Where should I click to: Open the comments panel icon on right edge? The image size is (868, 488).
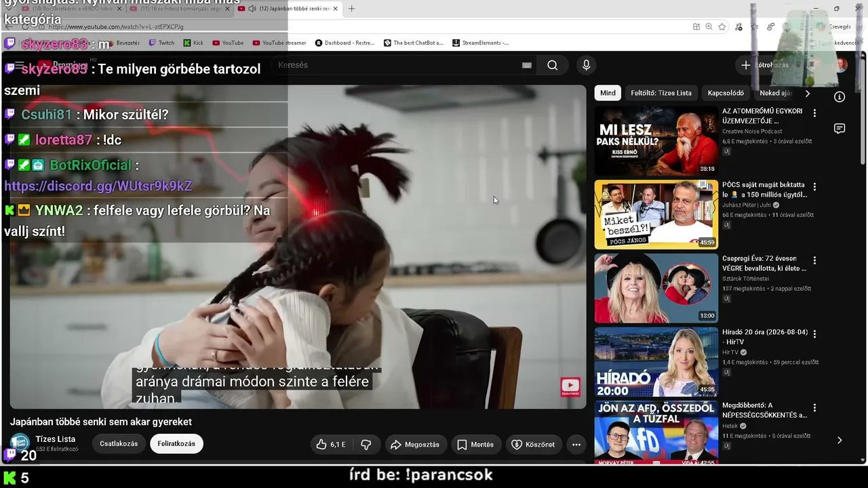pyautogui.click(x=840, y=129)
